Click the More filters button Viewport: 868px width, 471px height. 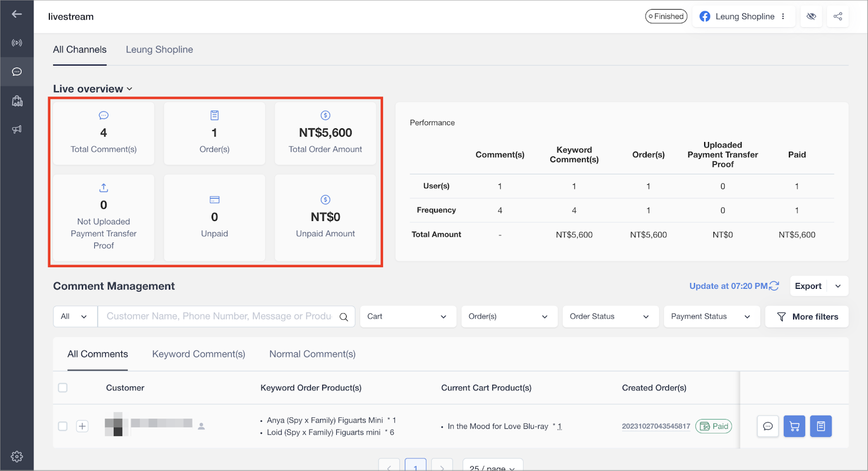[807, 317]
